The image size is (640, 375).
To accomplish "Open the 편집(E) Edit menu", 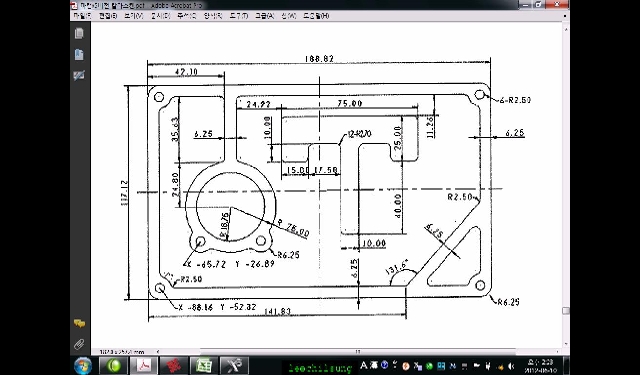I will tap(108, 16).
